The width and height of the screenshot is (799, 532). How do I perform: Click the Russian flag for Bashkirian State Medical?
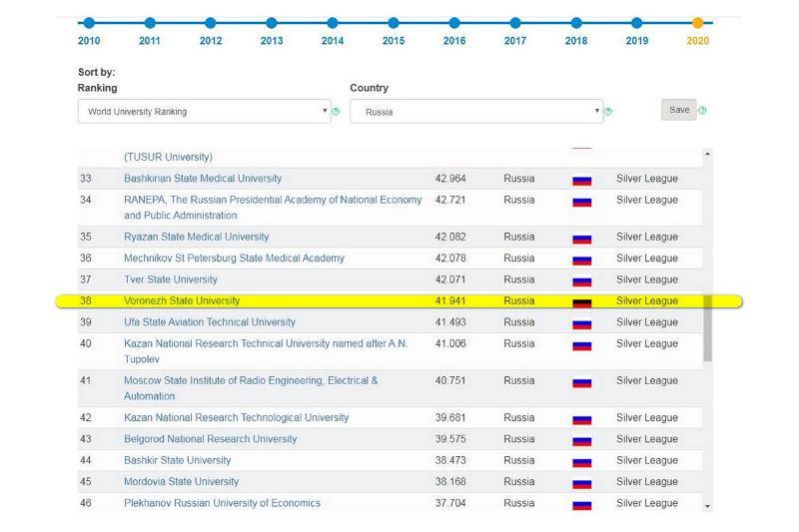pyautogui.click(x=581, y=181)
